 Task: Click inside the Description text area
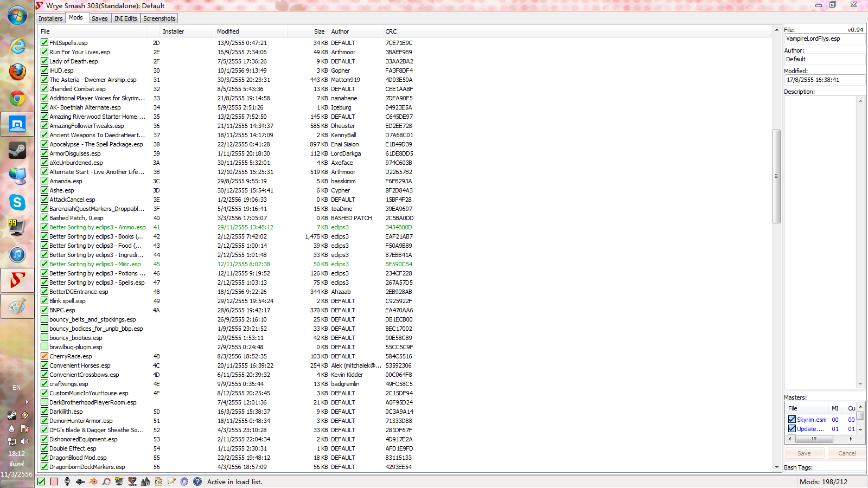(820, 242)
